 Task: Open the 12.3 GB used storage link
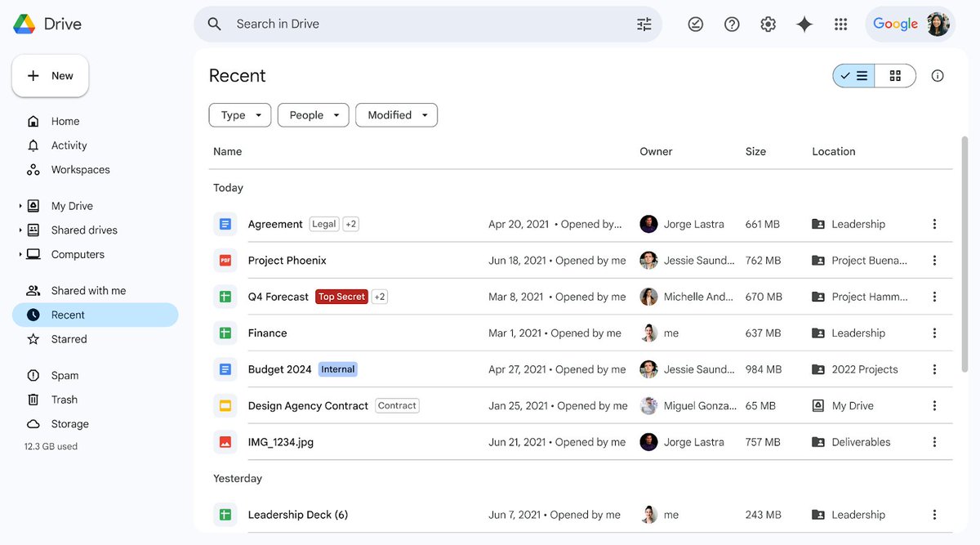pos(51,446)
